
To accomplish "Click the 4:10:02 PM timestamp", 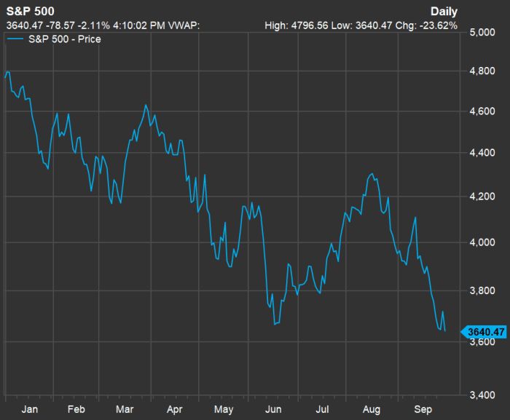I will pos(139,25).
